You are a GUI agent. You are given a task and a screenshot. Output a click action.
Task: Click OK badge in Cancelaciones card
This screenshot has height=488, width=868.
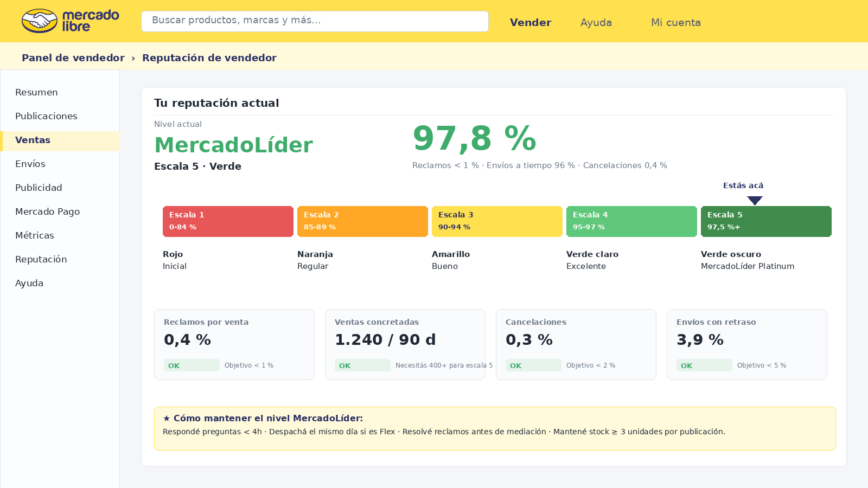click(533, 365)
